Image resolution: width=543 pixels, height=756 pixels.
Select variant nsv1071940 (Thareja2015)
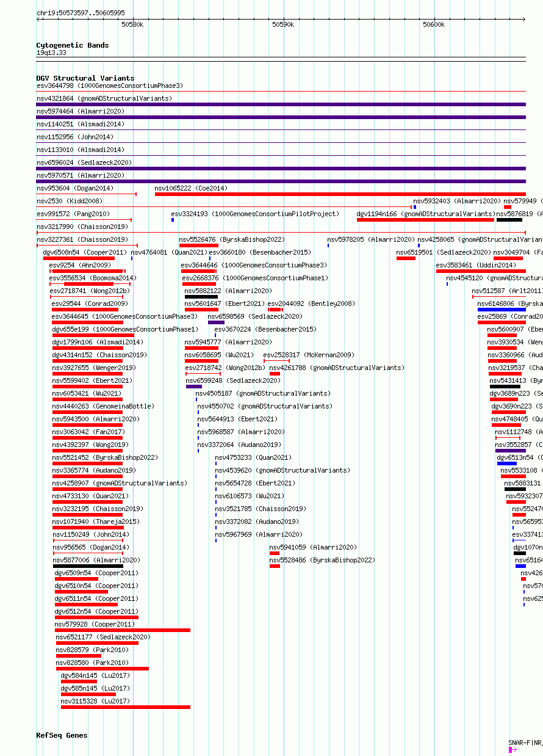[96, 522]
